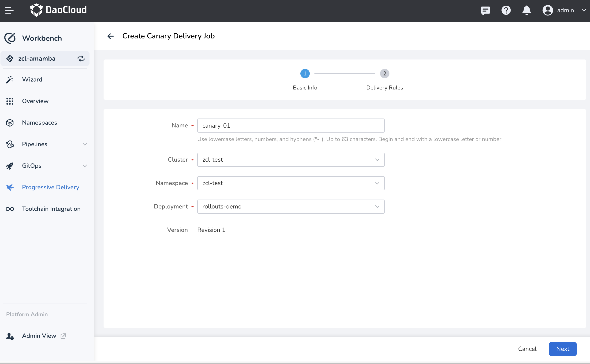Open Admin View external link icon

coord(63,336)
